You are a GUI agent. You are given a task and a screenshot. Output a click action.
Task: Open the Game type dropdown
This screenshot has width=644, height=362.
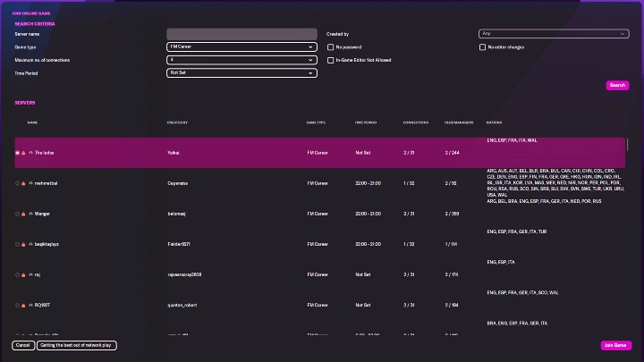pos(241,46)
